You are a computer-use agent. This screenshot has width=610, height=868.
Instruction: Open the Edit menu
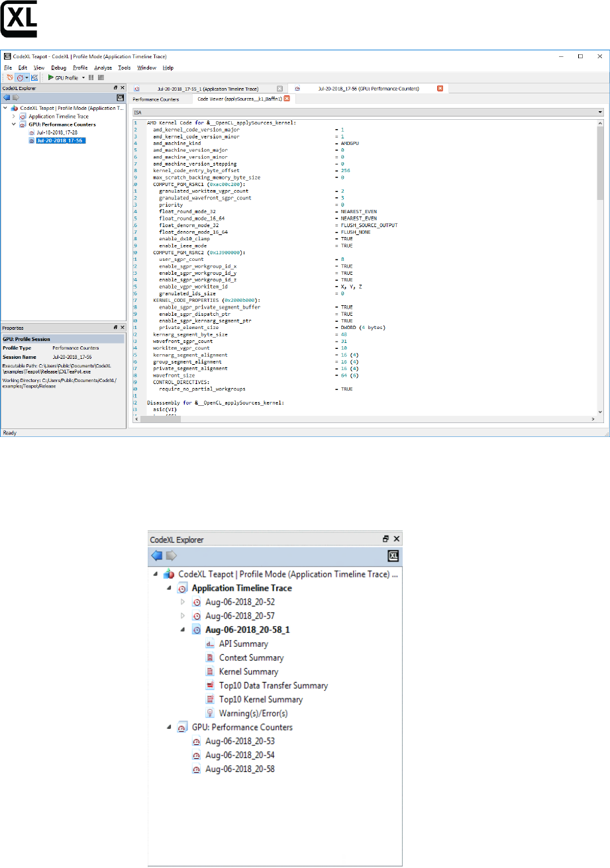point(23,68)
